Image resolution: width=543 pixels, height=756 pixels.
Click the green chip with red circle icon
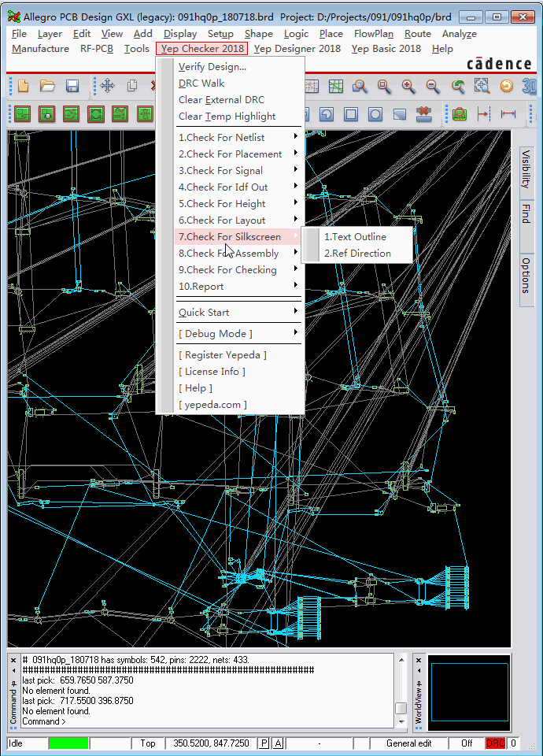[460, 114]
